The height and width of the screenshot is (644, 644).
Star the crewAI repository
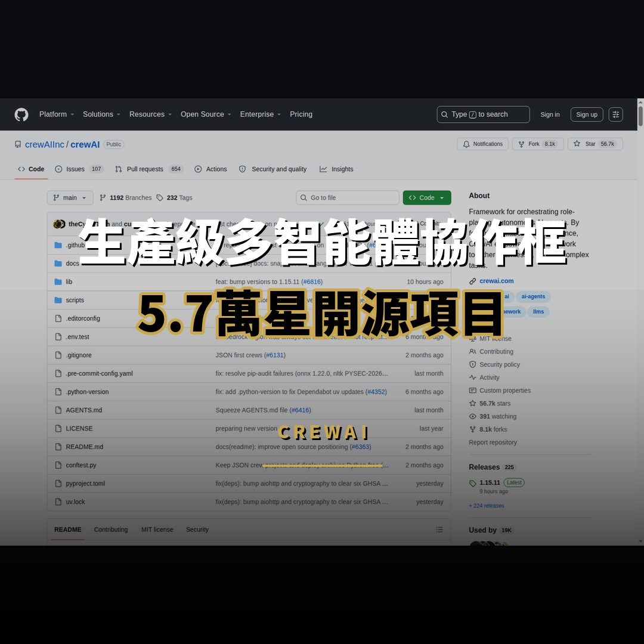tap(595, 144)
